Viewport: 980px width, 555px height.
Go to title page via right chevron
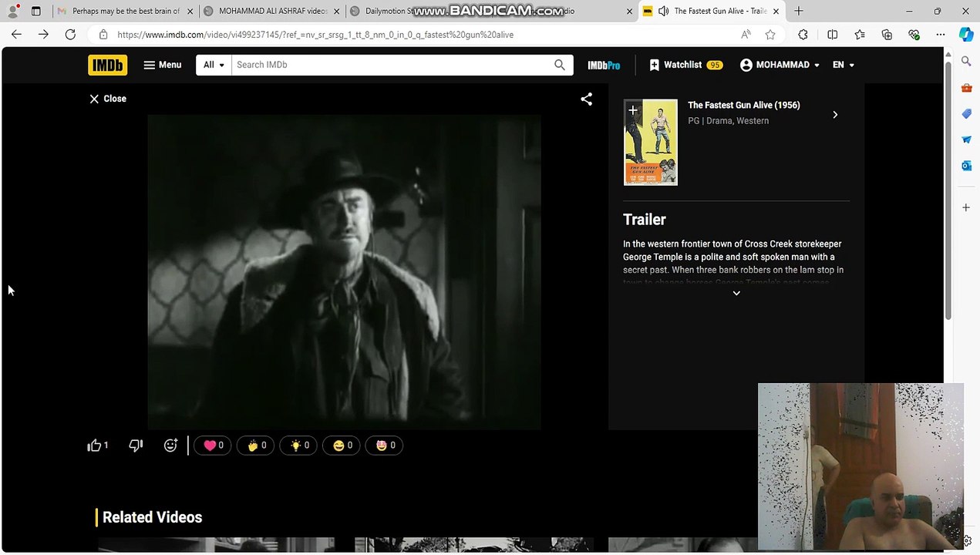pos(835,115)
